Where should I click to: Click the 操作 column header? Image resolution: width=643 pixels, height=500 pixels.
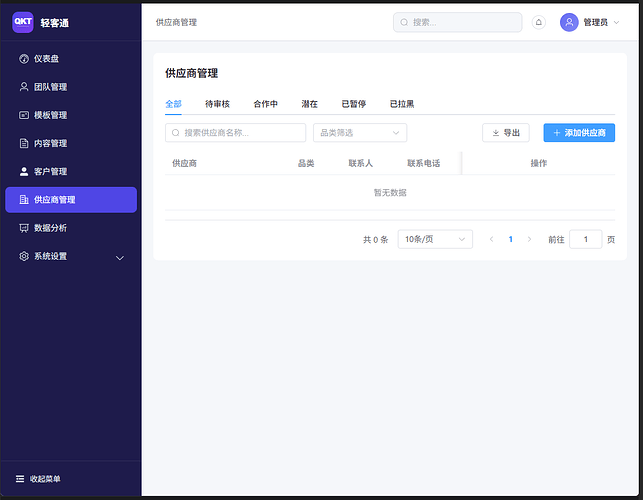(538, 163)
